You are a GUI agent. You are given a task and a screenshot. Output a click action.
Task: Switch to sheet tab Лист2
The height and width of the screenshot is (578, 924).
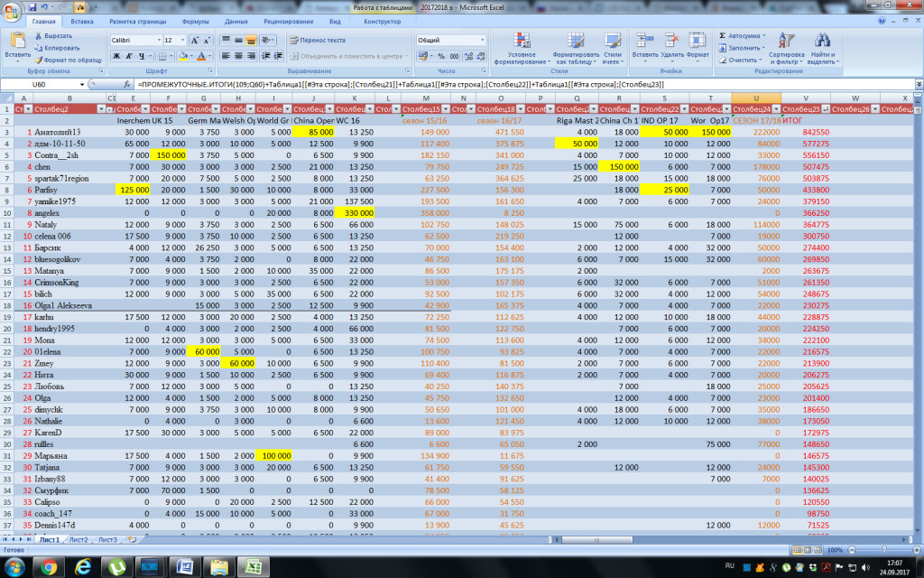click(79, 539)
